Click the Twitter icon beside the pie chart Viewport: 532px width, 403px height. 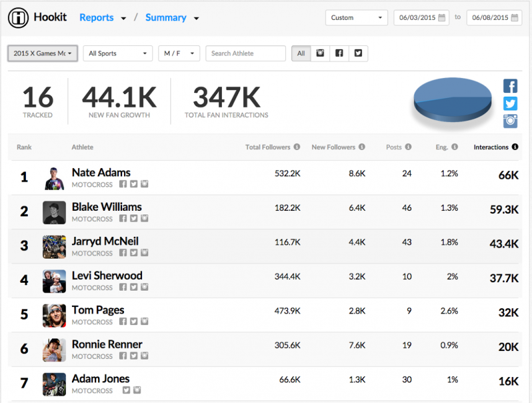tap(510, 104)
